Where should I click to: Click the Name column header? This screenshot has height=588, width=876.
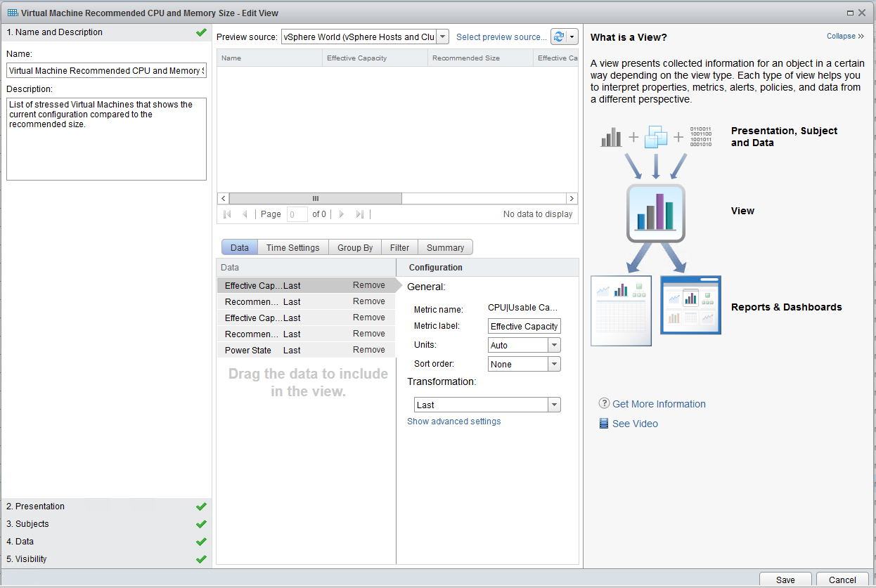(x=269, y=58)
